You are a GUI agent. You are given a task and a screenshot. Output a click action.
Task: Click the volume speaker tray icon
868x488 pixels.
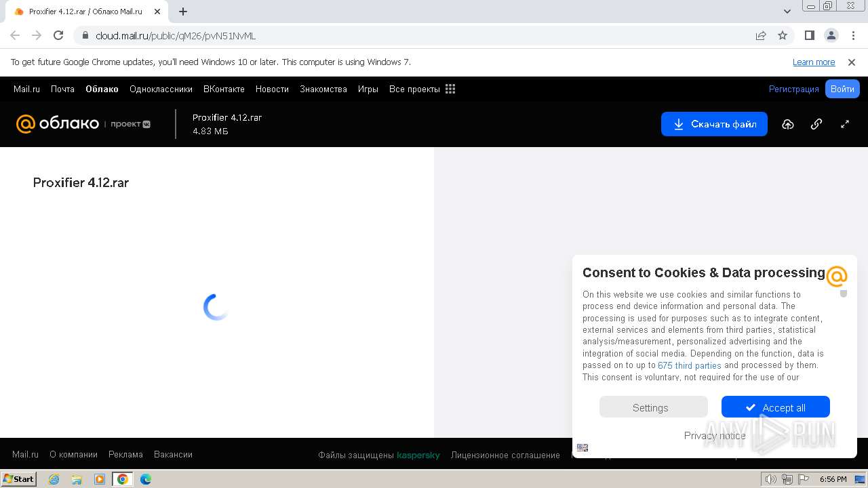[x=771, y=479]
